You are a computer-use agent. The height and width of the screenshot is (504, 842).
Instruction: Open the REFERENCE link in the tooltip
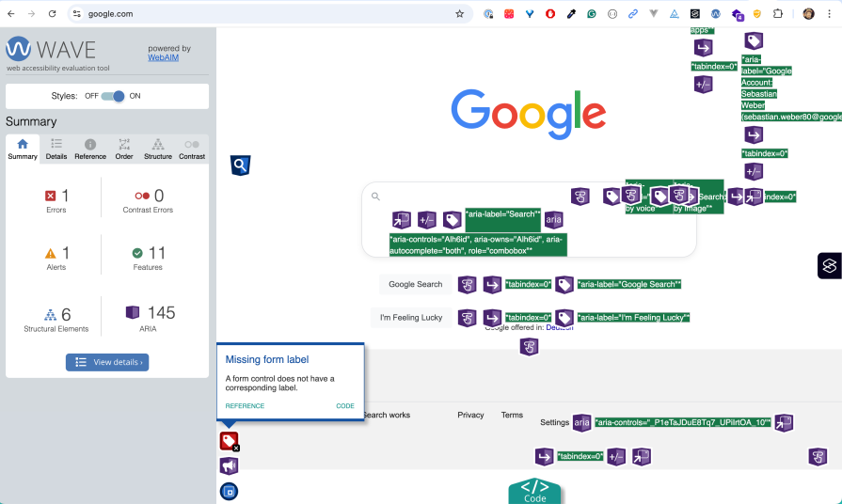pos(245,406)
